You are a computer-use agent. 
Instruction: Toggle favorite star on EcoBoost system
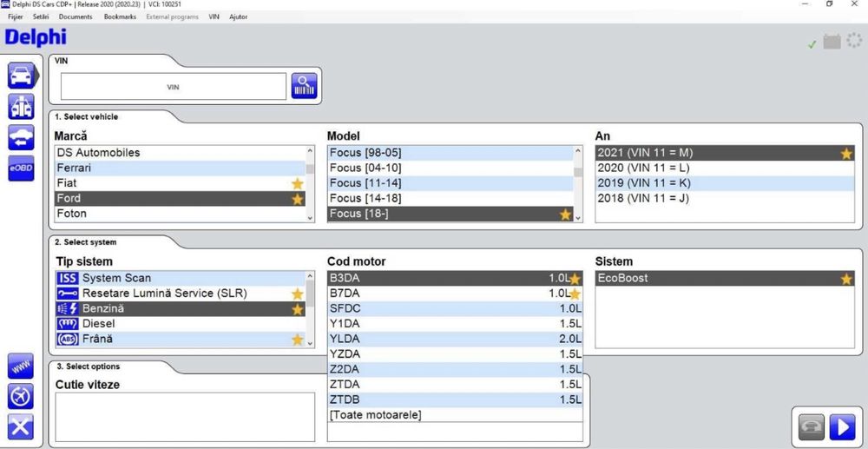[846, 279]
